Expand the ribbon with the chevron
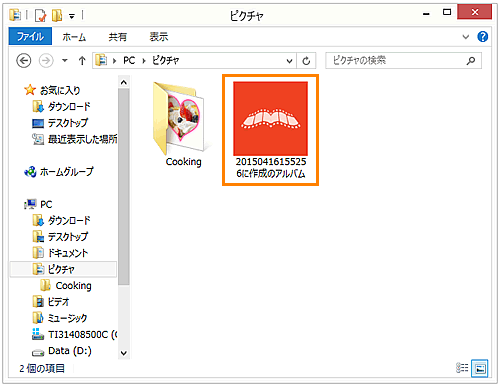The width and height of the screenshot is (500, 386). 466,37
